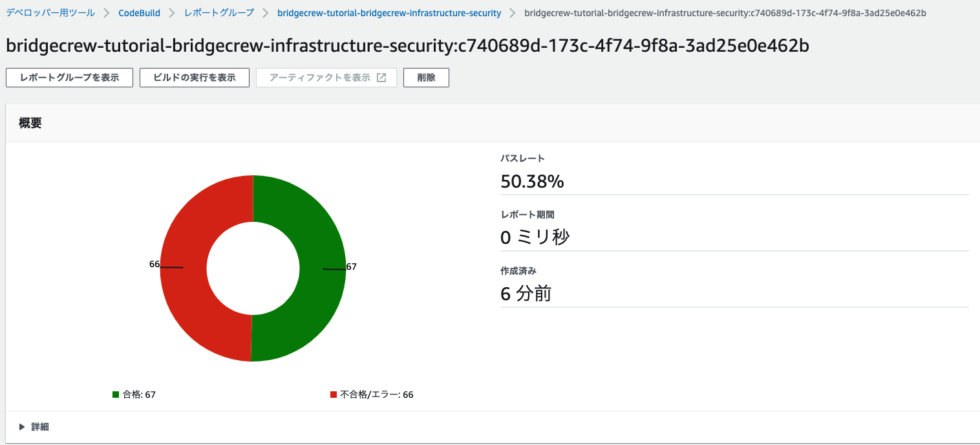Click the external link icon on アーティファクトを表示
The height and width of the screenshot is (445, 980).
381,78
